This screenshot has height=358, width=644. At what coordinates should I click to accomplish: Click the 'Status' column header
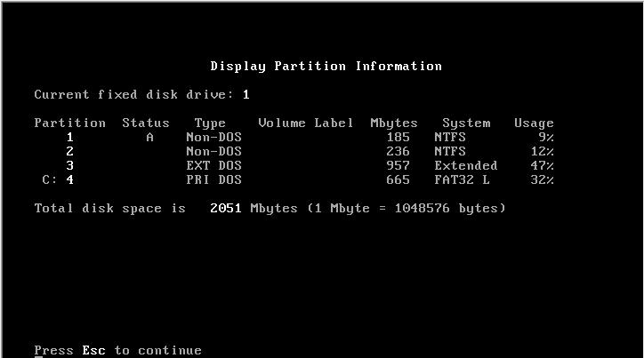click(146, 123)
